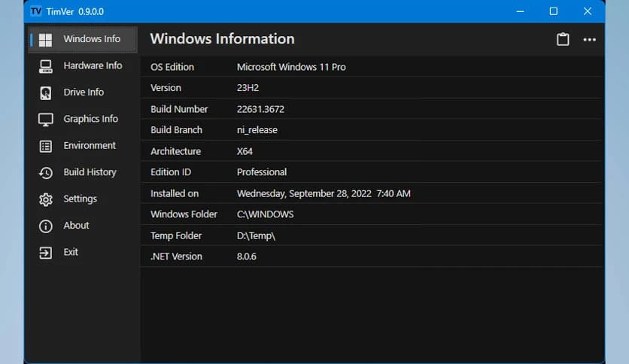The width and height of the screenshot is (629, 364).
Task: Maximize the TimVer window
Action: (554, 11)
